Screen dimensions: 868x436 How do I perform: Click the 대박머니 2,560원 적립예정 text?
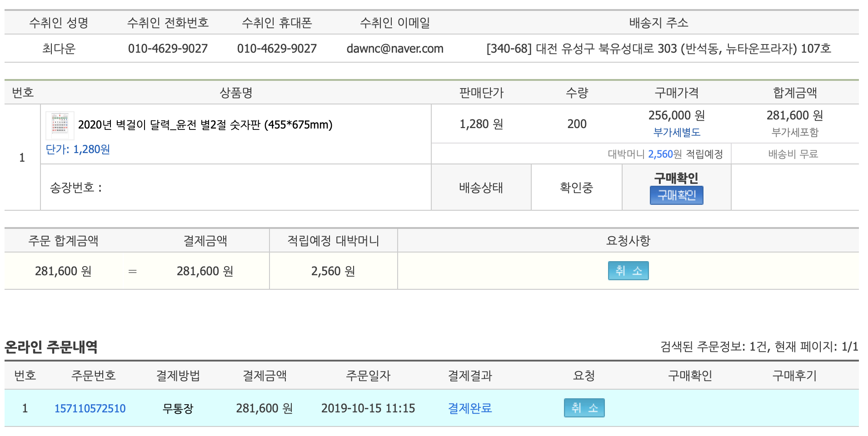tap(665, 154)
